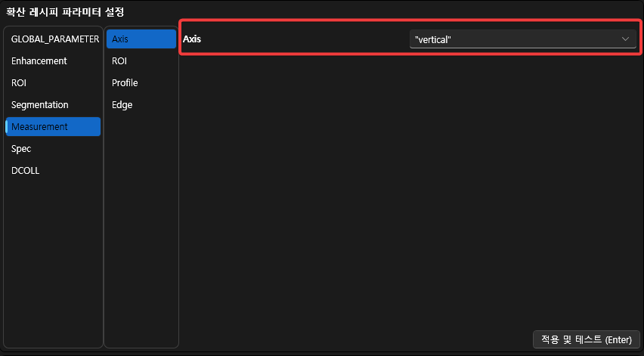Open the Profile sub-item
This screenshot has width=644, height=356.
click(125, 82)
